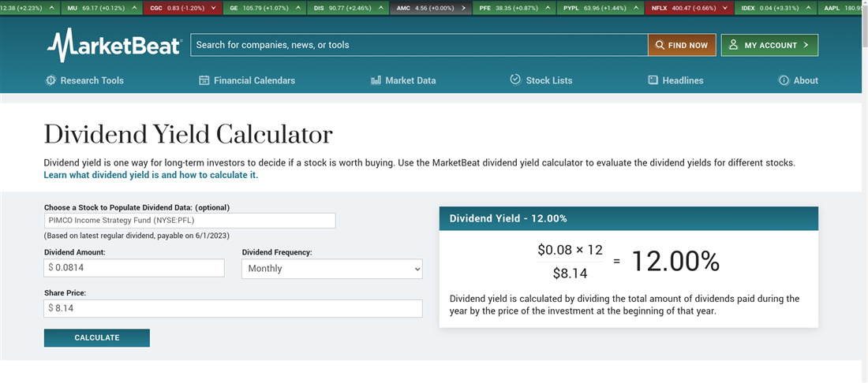Click the DIS 90.77 ticker quote

click(x=348, y=9)
